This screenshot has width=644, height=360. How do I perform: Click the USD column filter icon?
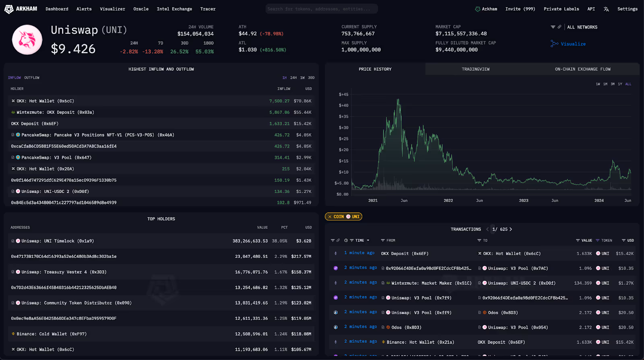point(623,240)
